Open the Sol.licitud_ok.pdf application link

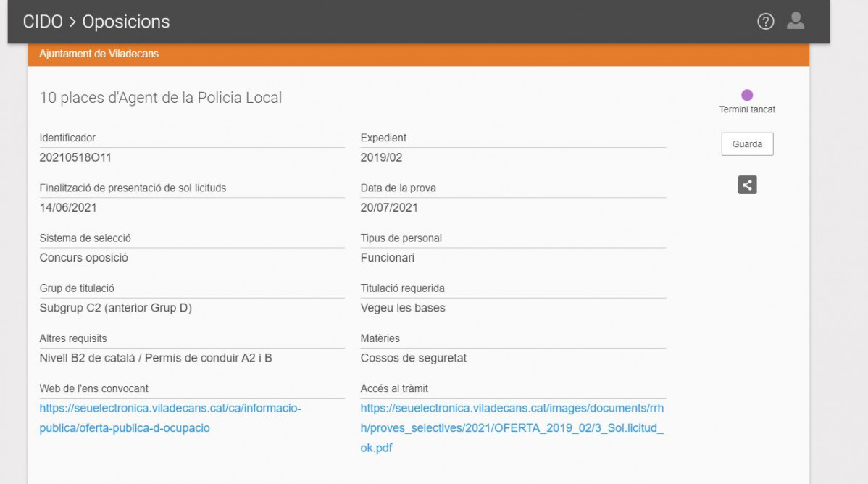tap(512, 428)
